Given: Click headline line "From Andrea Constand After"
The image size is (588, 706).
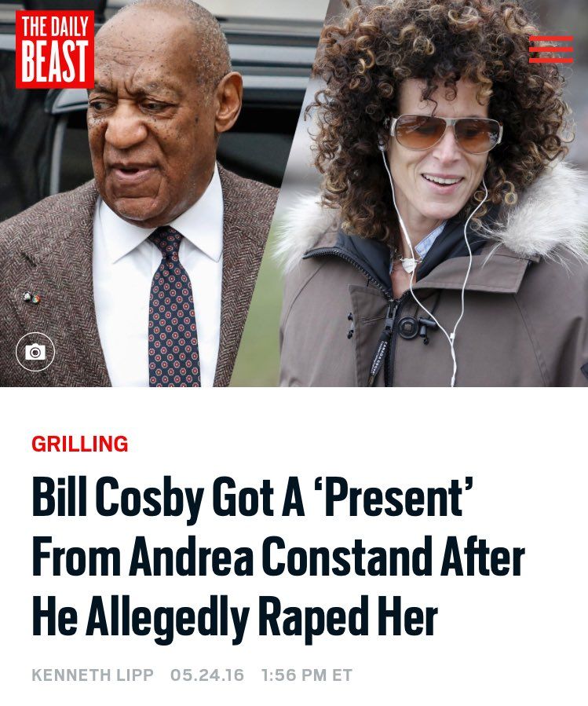Looking at the screenshot, I should coord(278,557).
